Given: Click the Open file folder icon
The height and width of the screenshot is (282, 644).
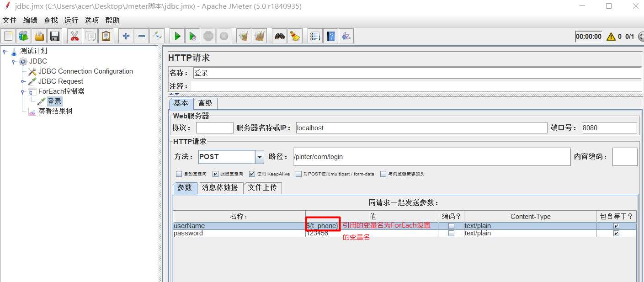Looking at the screenshot, I should coord(39,36).
